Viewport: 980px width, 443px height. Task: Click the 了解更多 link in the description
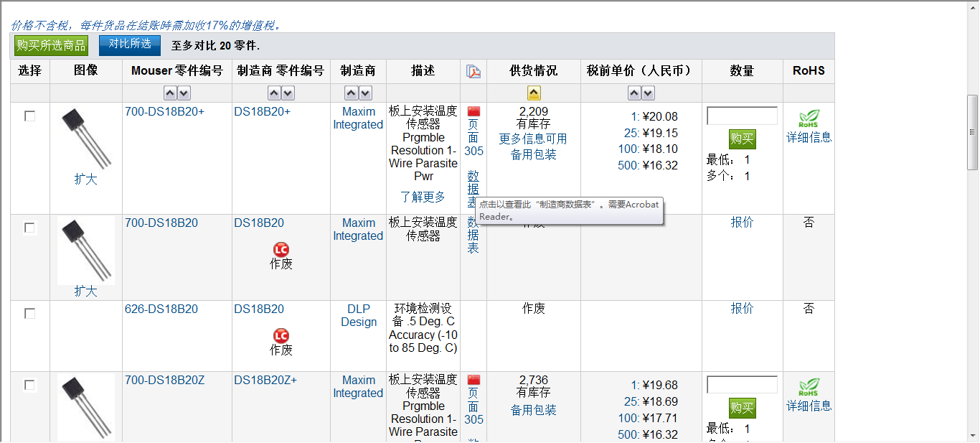coord(423,197)
